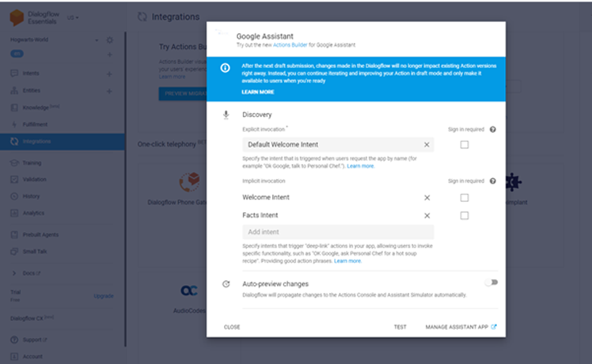Remove the Welcome Intent with X
The height and width of the screenshot is (364, 592).
(427, 198)
